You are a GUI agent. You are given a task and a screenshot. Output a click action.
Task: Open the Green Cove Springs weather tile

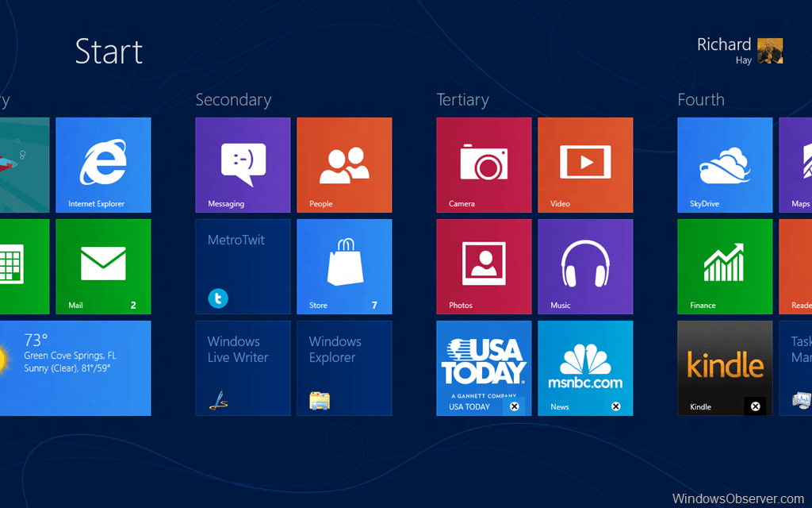pyautogui.click(x=75, y=368)
